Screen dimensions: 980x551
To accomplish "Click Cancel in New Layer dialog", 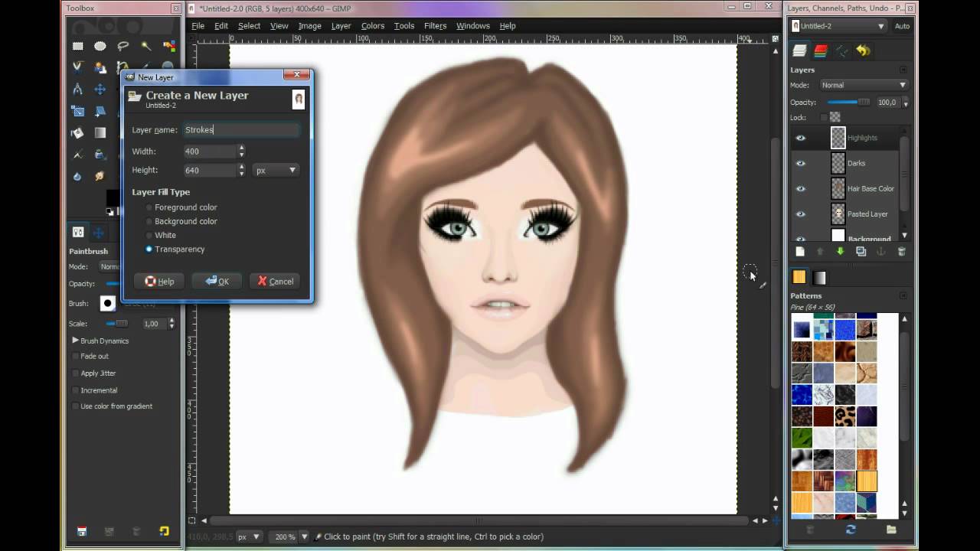I will click(x=276, y=281).
